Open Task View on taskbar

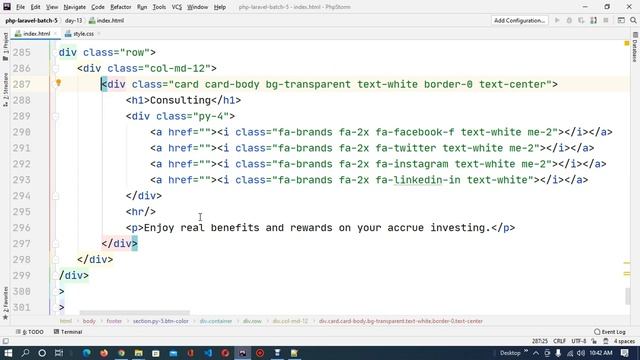point(59,353)
